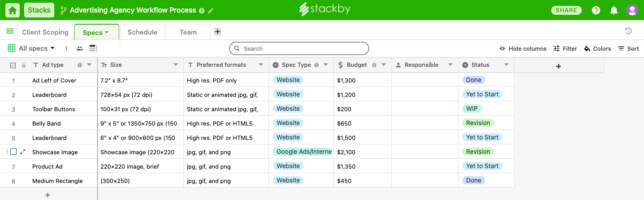Check the Showcase Image row checkbox
644x200 pixels.
[13, 152]
